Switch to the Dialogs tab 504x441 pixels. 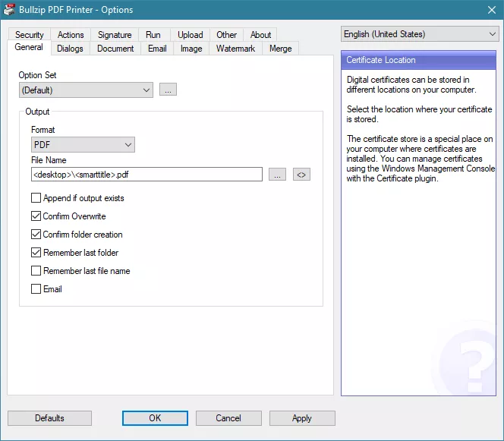tap(70, 49)
